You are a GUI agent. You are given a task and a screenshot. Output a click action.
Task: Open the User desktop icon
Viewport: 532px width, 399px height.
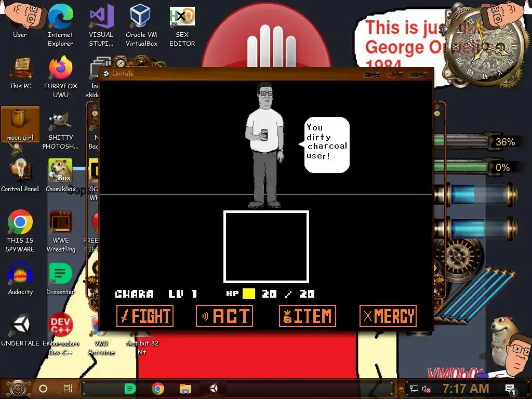20,20
